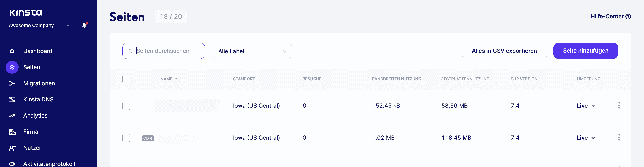The image size is (644, 167).
Task: Expand the Awesome Company selector
Action: click(39, 25)
